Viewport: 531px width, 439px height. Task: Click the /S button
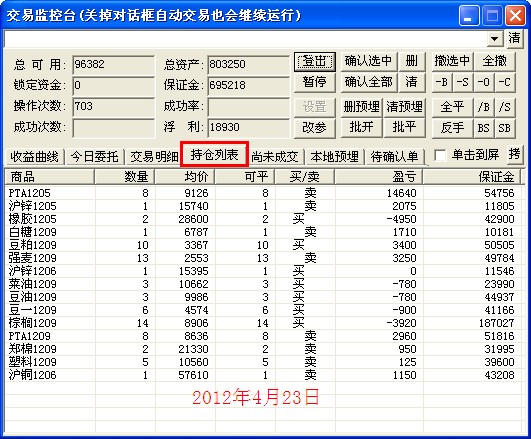click(505, 107)
